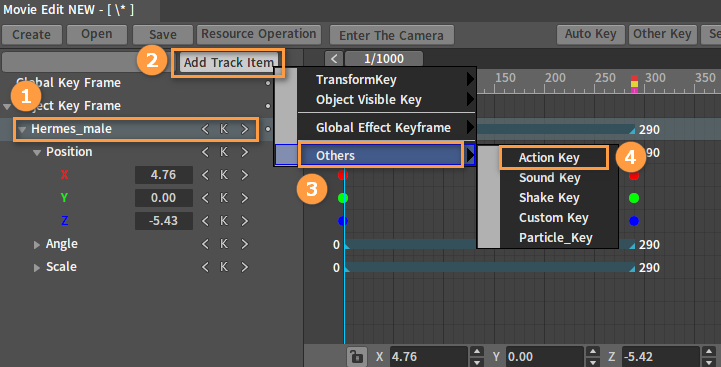The height and width of the screenshot is (367, 721).
Task: Set keyframe K on Hermes_male row
Action: (x=224, y=129)
